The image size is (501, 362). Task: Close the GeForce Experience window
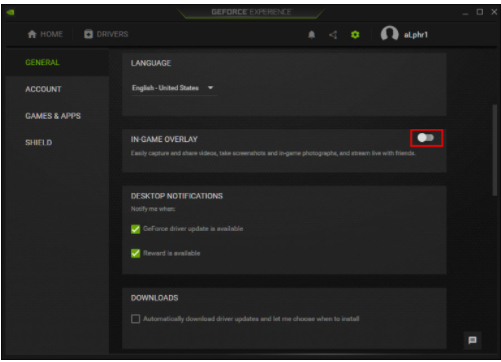[494, 12]
